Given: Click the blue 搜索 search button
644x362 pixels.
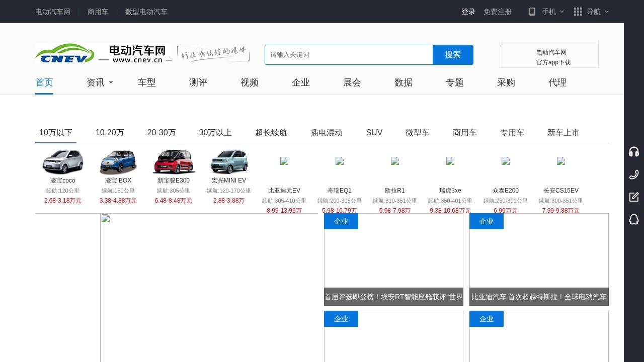Looking at the screenshot, I should coord(452,55).
